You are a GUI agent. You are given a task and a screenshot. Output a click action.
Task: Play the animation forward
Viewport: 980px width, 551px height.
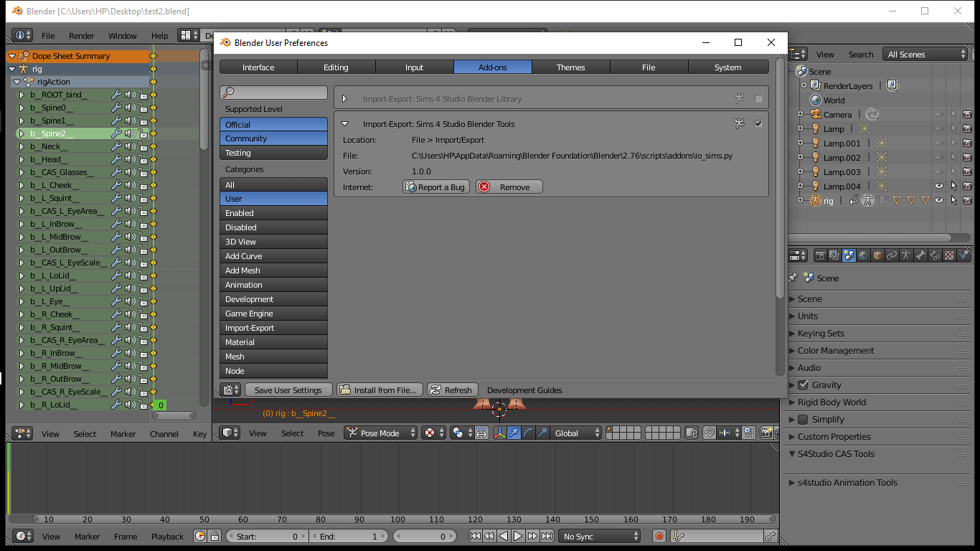point(518,536)
